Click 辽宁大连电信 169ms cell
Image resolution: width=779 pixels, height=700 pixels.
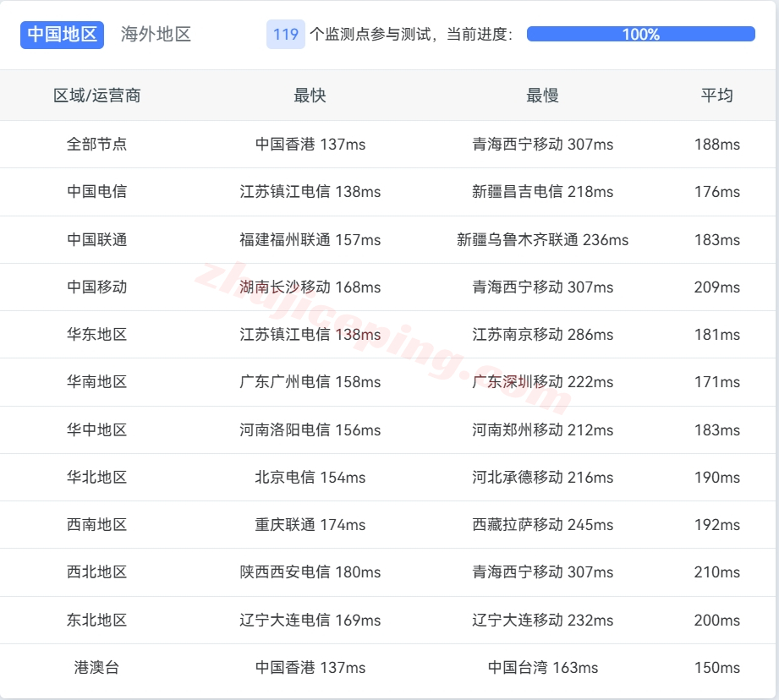click(x=310, y=620)
